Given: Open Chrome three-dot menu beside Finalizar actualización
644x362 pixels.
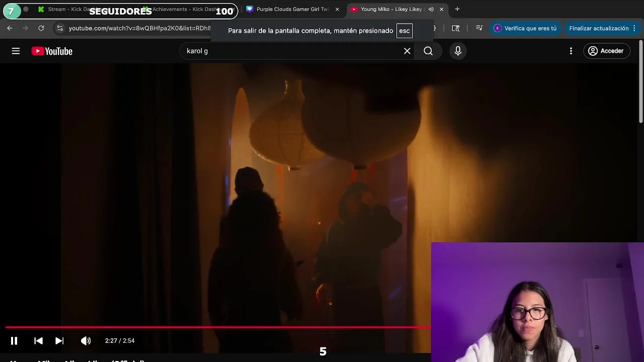Looking at the screenshot, I should tap(634, 28).
